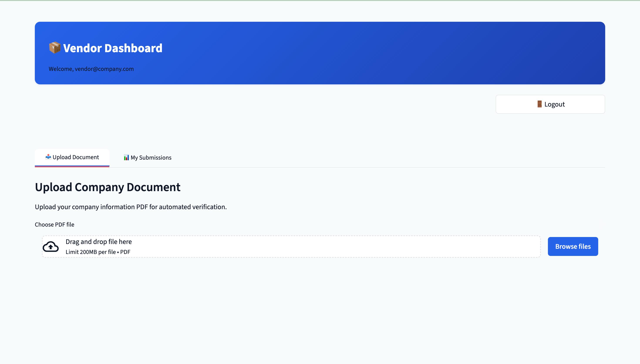Switch to the My Submissions tab

tap(151, 158)
